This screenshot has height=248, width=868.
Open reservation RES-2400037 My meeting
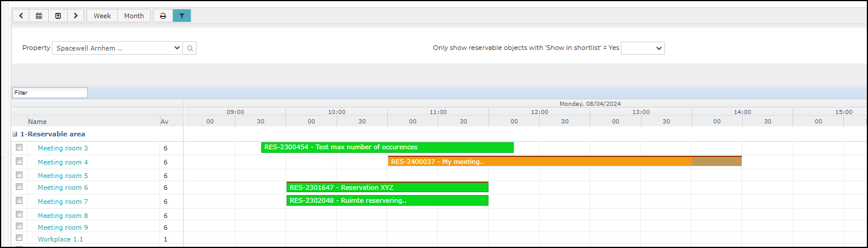tap(564, 161)
